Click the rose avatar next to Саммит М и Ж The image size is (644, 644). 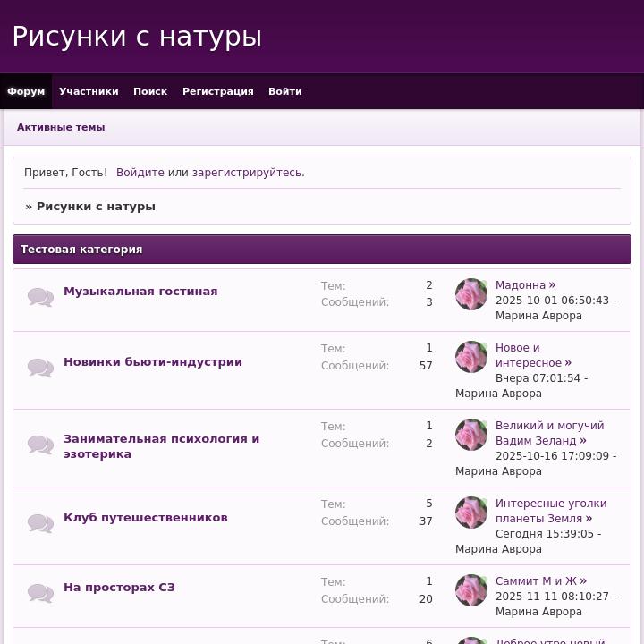(471, 590)
